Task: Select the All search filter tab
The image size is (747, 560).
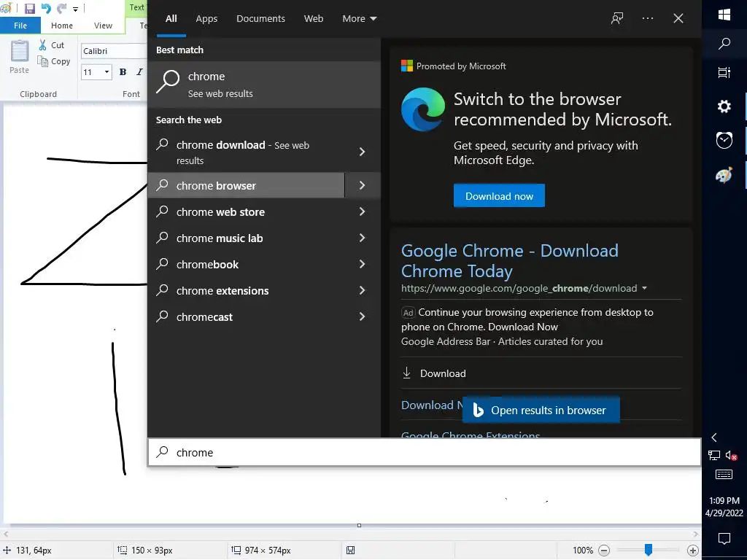Action: (171, 18)
